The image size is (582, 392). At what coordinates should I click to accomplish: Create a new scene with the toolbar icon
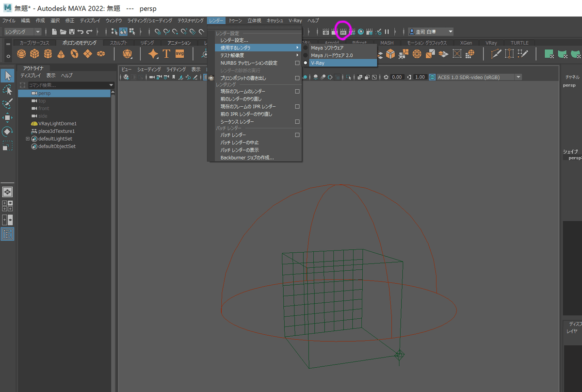click(x=54, y=32)
